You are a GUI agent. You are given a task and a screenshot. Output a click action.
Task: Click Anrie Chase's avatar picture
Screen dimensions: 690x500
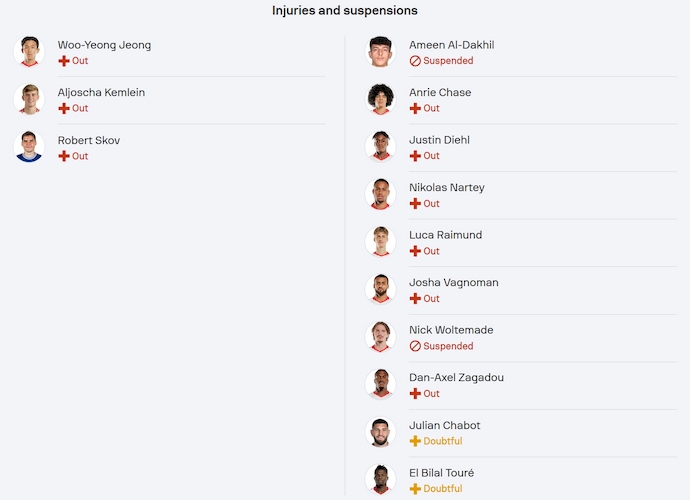tap(380, 99)
